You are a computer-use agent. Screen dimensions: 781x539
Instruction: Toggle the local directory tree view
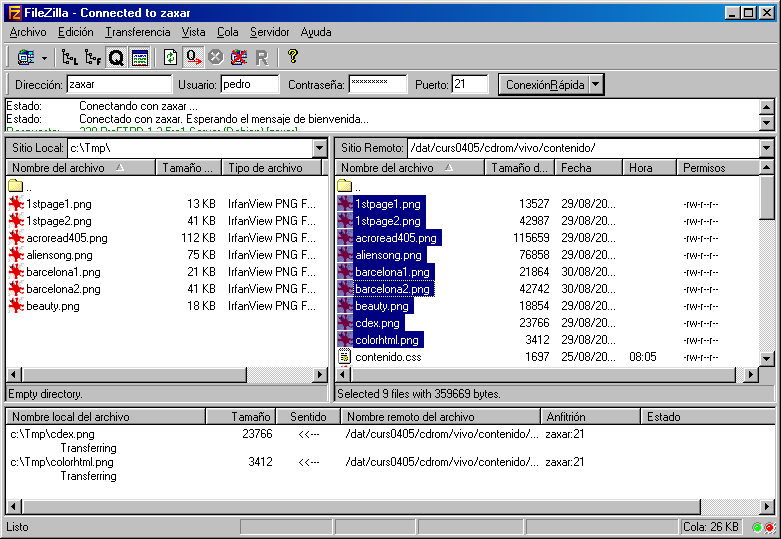69,58
